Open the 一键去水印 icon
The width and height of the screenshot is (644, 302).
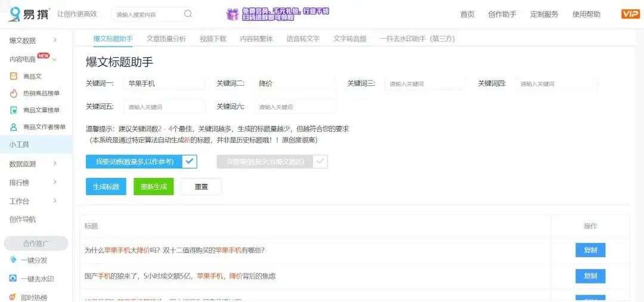tap(13, 279)
